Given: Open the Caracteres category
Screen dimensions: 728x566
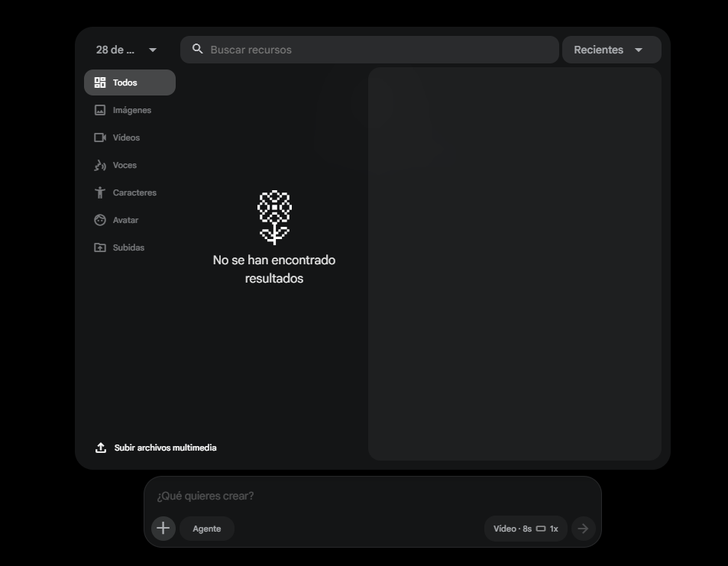Looking at the screenshot, I should pyautogui.click(x=130, y=192).
